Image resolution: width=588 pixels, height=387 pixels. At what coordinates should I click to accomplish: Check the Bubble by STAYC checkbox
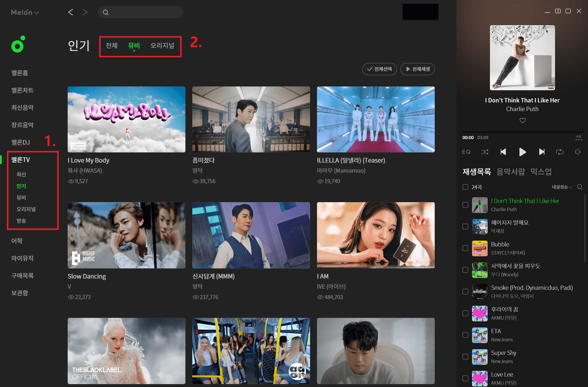coord(465,248)
